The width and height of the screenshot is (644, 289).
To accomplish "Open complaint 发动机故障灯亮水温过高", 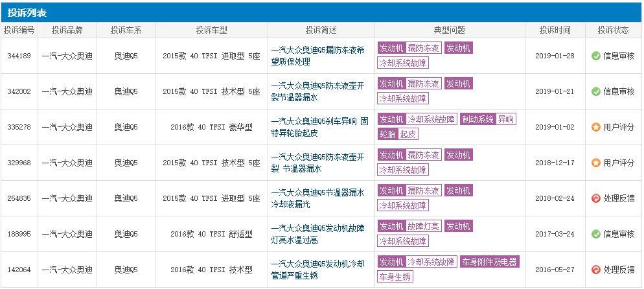I will click(x=317, y=234).
